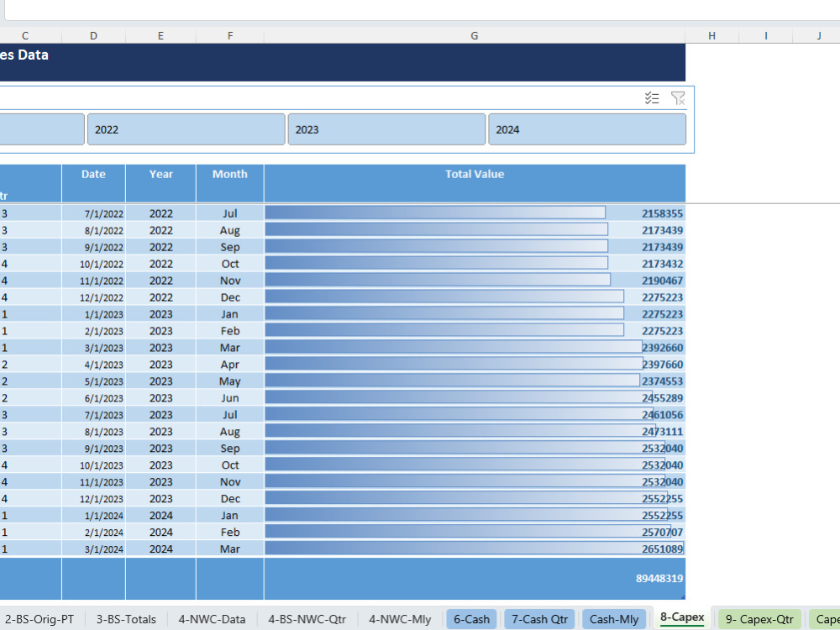The height and width of the screenshot is (630, 840).
Task: Open the 7-Cash Qtr sheet
Action: click(x=539, y=619)
